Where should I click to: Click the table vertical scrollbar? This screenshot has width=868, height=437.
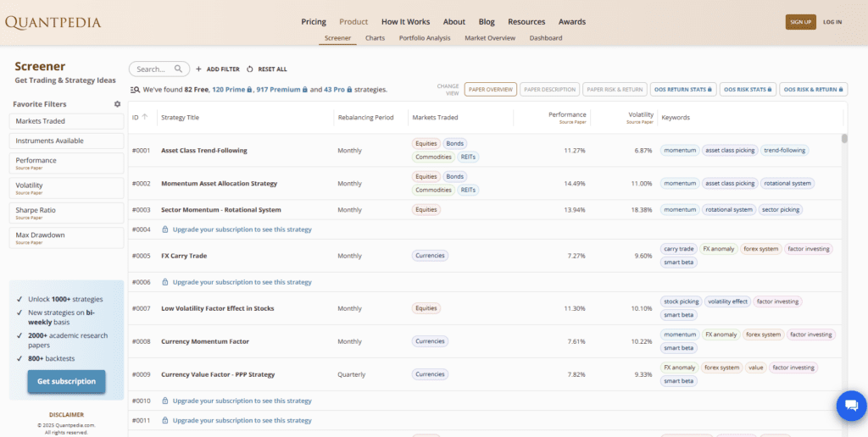[x=844, y=138]
